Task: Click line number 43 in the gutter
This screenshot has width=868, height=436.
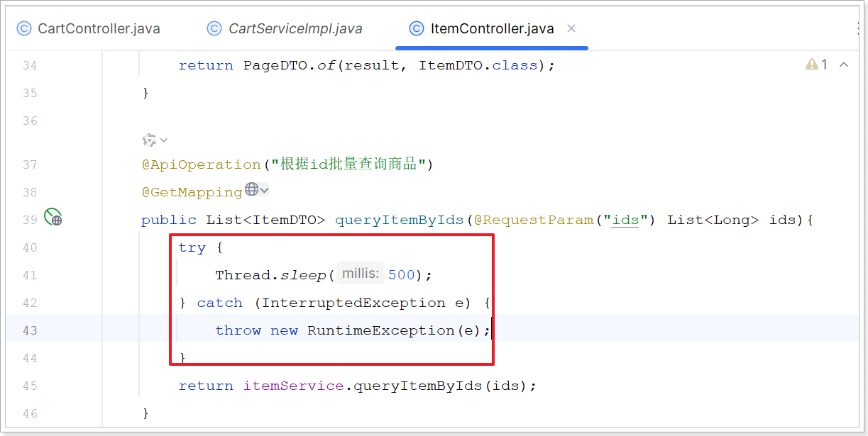Action: 29,330
